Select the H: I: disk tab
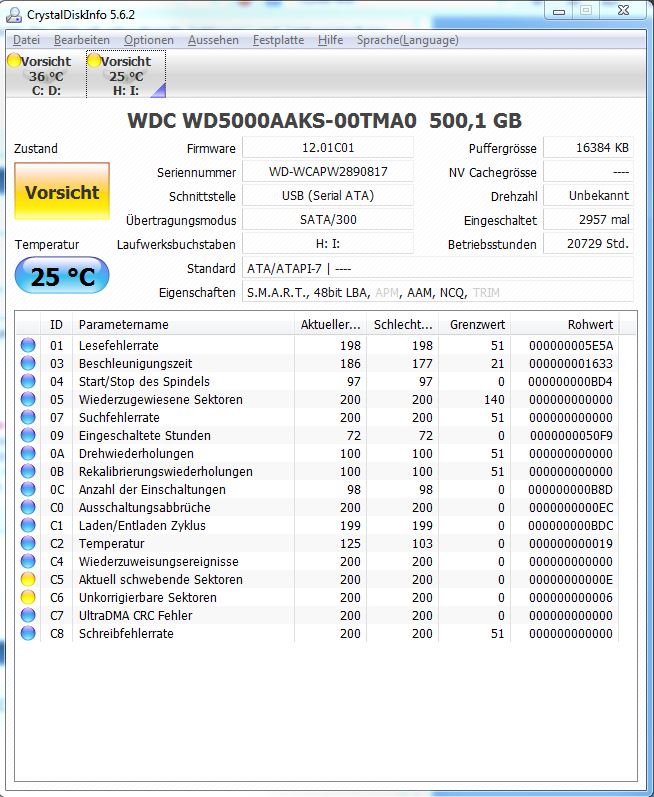Viewport: 654px width, 797px height. 126,75
